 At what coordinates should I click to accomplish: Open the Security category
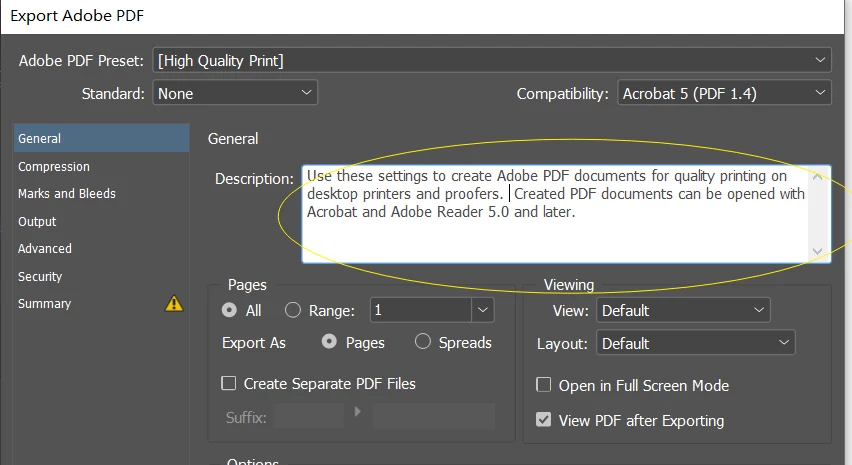click(101, 276)
